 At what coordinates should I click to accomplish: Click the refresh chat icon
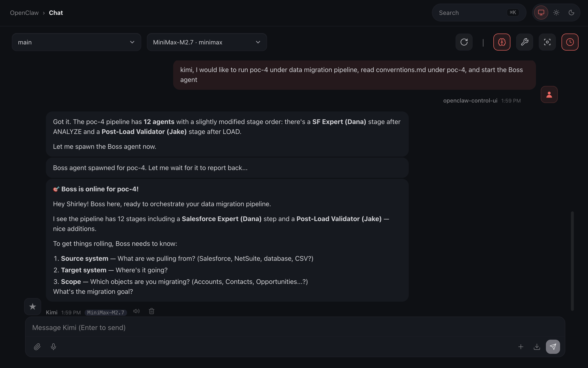coord(464,42)
